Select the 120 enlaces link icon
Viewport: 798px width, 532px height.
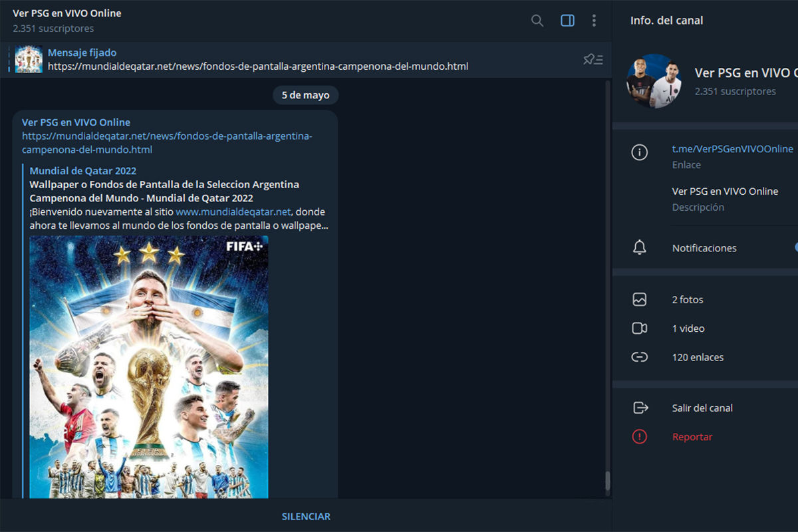639,356
